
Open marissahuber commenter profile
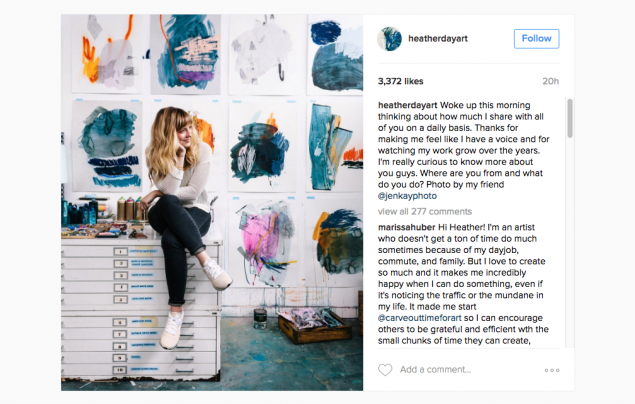(x=406, y=227)
